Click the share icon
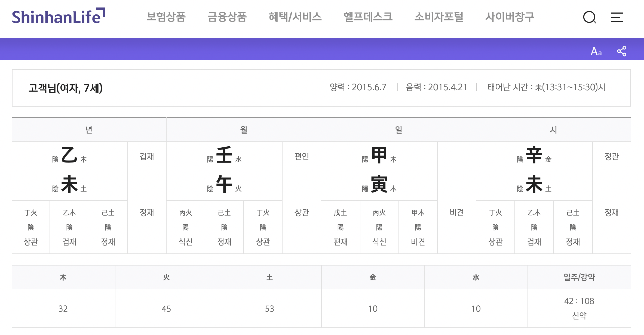This screenshot has height=335, width=644. pos(621,51)
